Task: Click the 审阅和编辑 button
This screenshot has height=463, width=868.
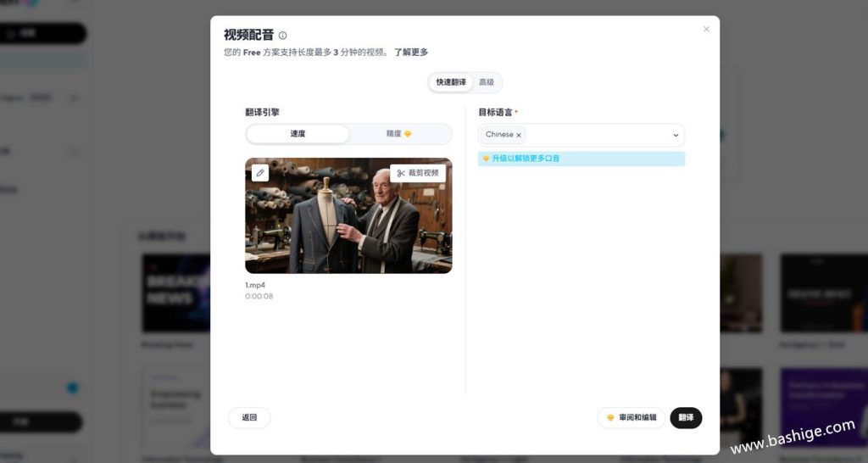Action: coord(631,417)
